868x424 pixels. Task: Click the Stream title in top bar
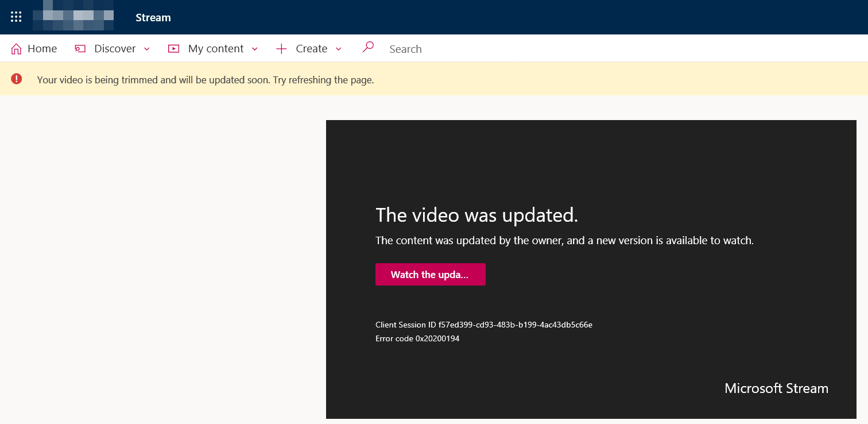pos(153,17)
